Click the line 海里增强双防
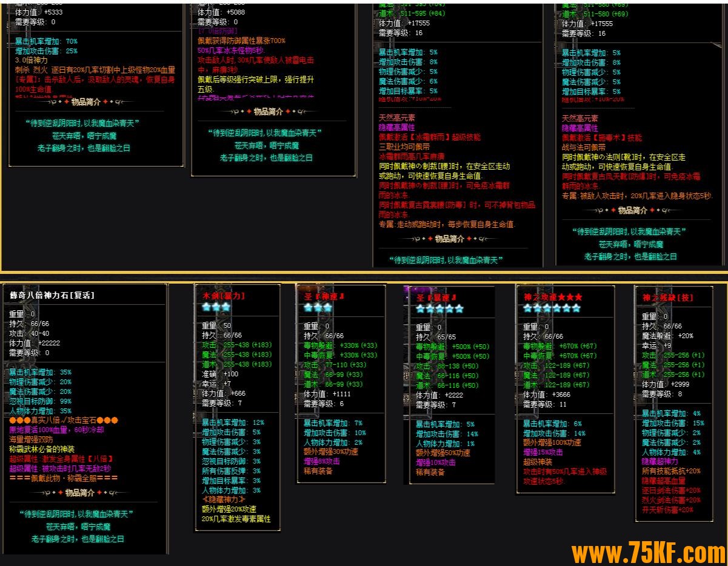728x566 pixels. tap(31, 439)
